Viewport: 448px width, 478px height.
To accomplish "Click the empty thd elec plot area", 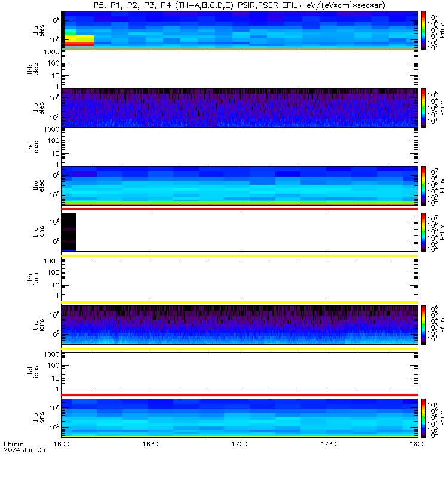I will [x=240, y=146].
